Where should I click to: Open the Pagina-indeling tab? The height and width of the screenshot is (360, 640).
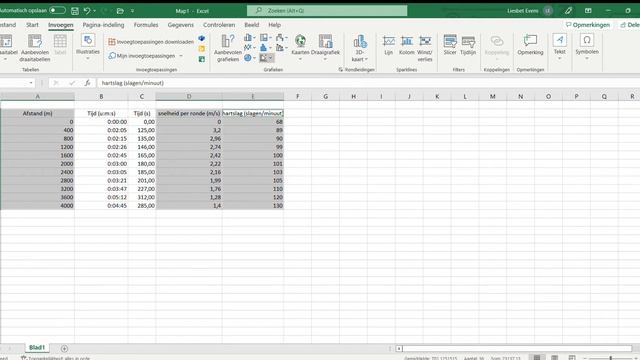click(103, 25)
